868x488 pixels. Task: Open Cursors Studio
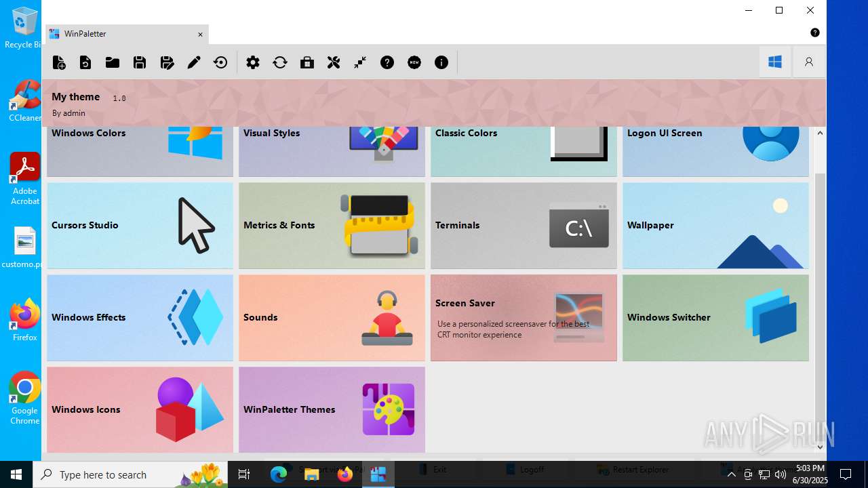click(140, 226)
